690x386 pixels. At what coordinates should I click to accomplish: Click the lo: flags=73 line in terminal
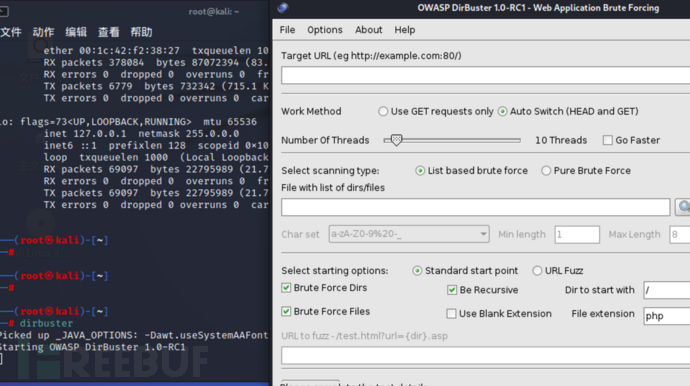tap(128, 122)
